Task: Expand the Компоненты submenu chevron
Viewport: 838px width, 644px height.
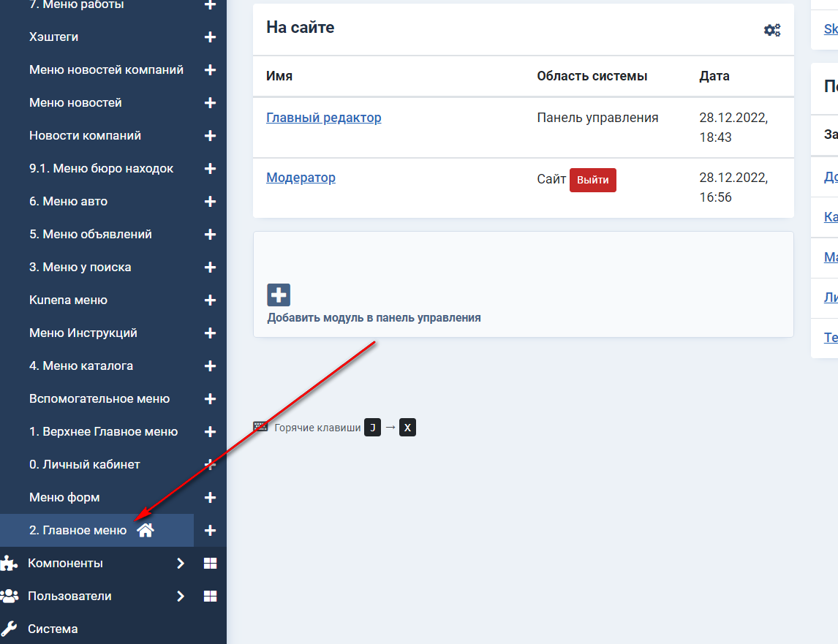Action: (181, 564)
